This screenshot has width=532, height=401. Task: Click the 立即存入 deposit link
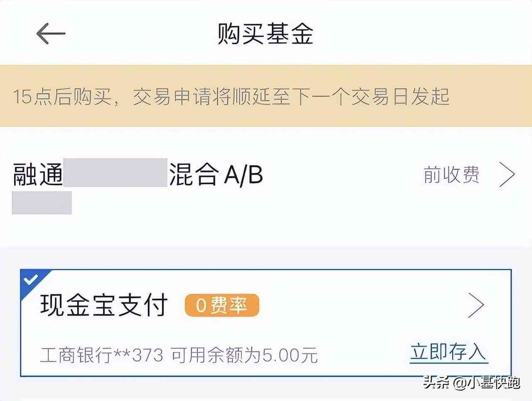coord(448,353)
